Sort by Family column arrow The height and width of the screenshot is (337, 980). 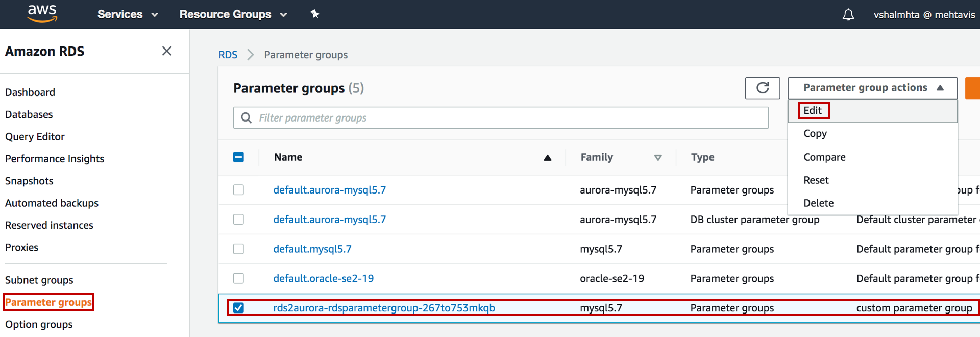658,158
